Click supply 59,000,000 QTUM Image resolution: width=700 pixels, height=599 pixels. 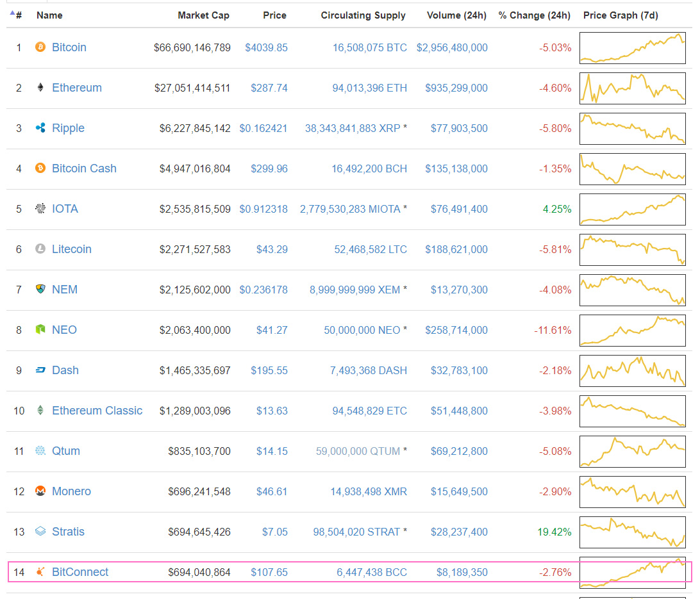pos(358,452)
